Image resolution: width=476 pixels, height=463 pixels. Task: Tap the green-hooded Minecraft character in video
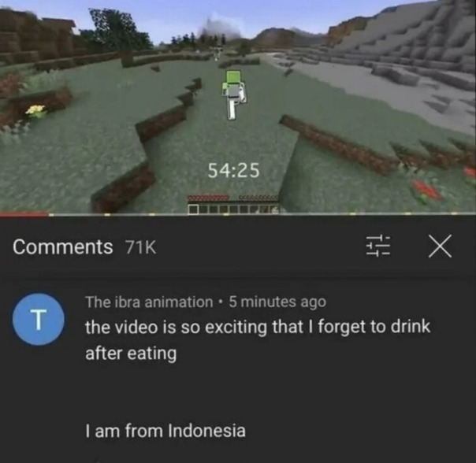pos(234,94)
